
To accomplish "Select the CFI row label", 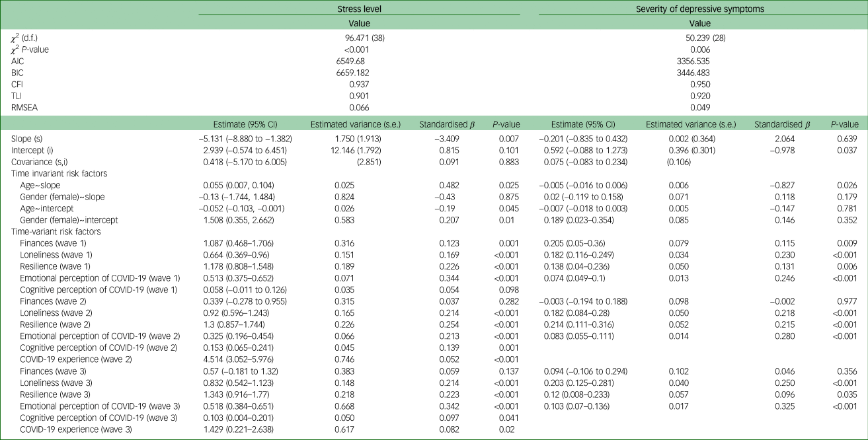I will tap(18, 85).
